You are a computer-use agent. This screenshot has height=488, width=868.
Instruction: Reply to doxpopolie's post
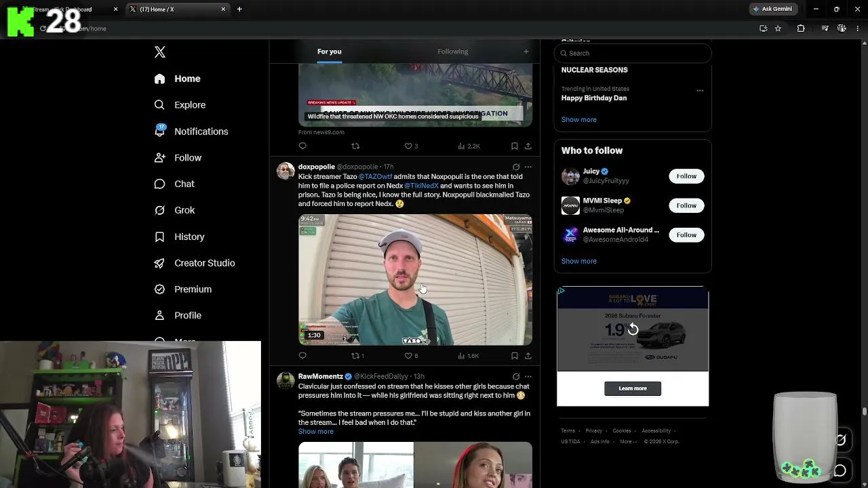click(x=302, y=355)
